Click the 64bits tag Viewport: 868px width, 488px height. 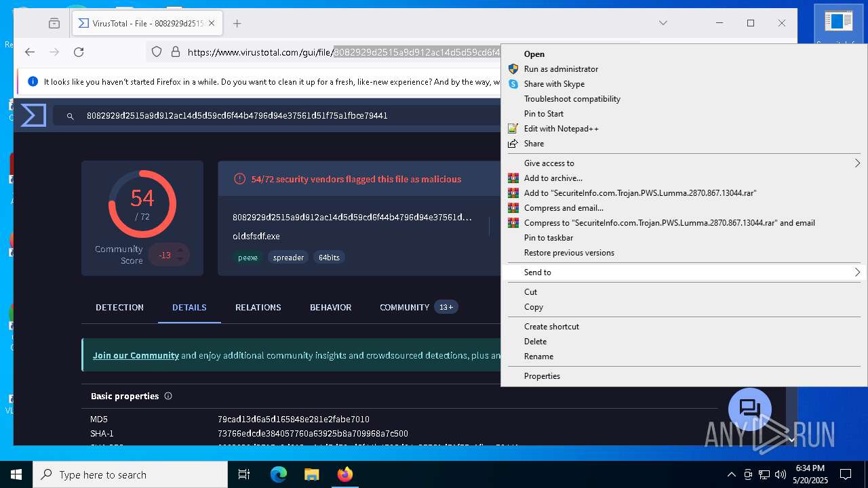(x=329, y=258)
